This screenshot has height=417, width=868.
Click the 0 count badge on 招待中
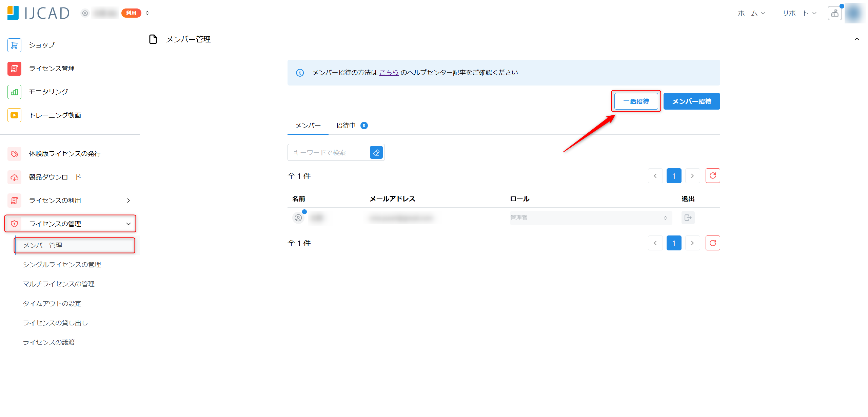pyautogui.click(x=364, y=126)
